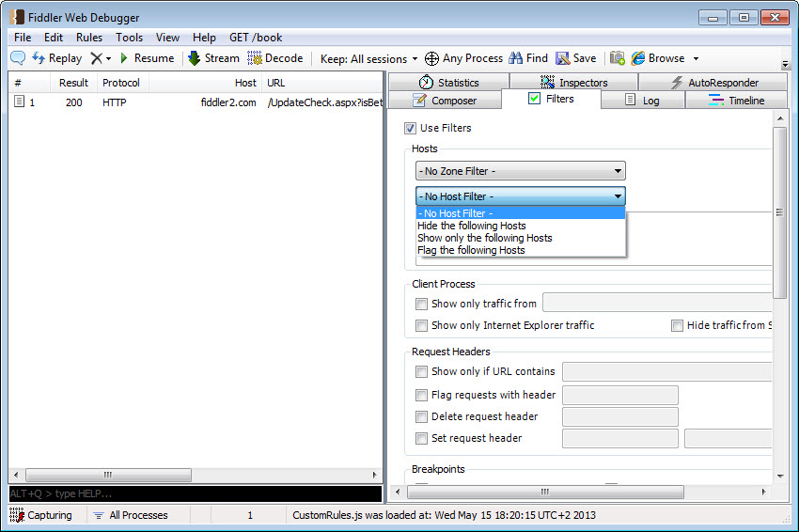This screenshot has height=532, width=799.
Task: Toggle Capturing in the status bar
Action: point(41,515)
